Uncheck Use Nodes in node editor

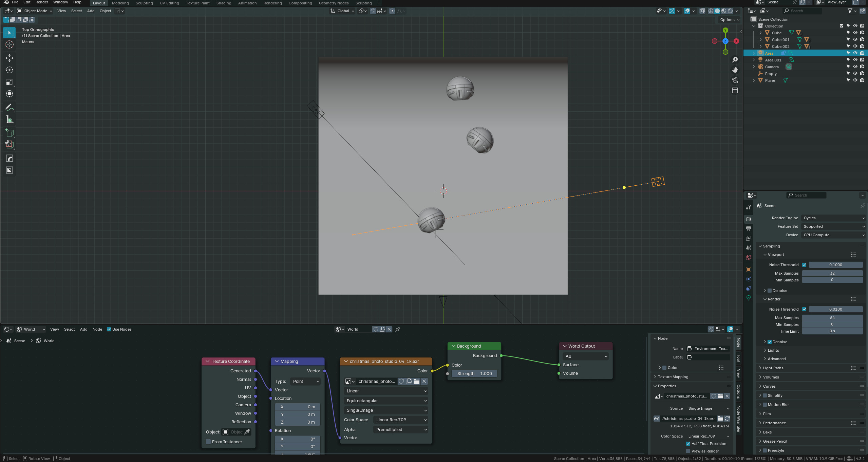click(109, 329)
